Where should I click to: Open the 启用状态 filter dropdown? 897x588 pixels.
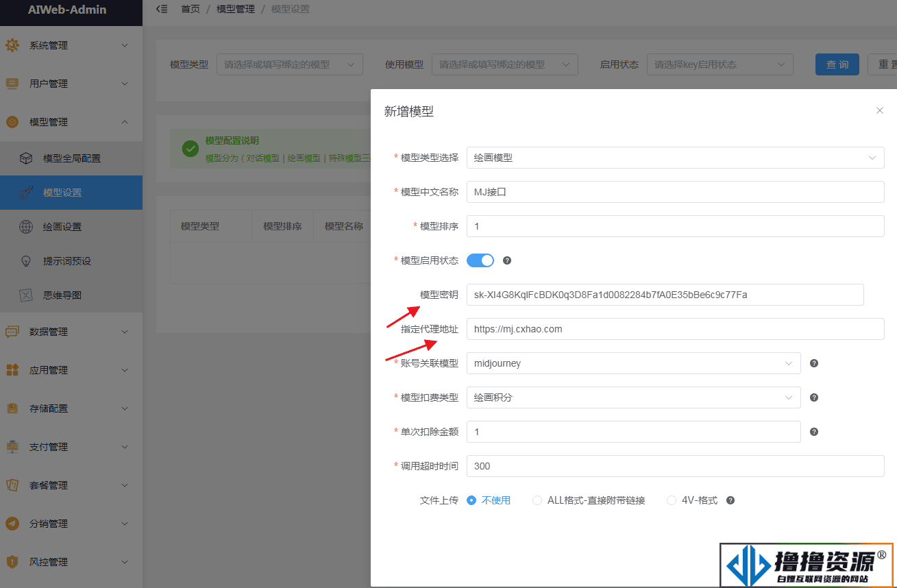tap(720, 64)
